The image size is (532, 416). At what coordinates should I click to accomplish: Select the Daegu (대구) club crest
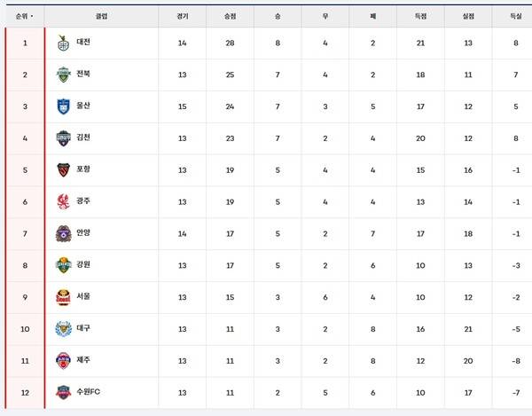pyautogui.click(x=63, y=328)
